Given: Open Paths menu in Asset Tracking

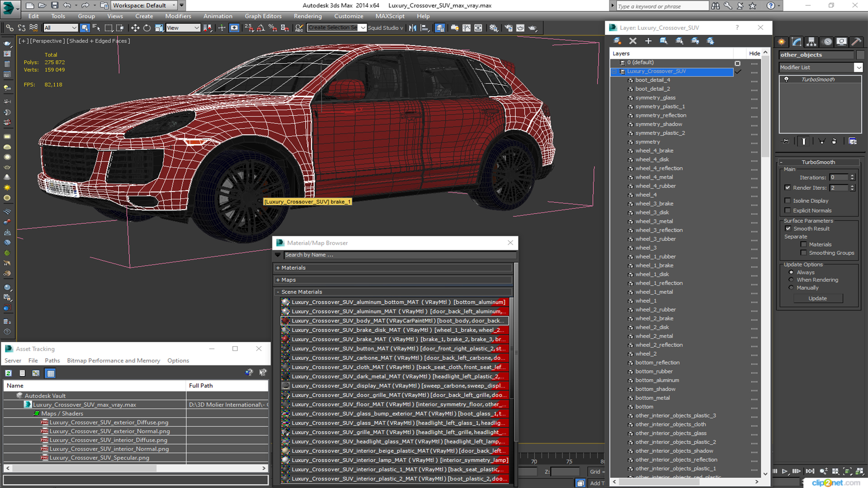Looking at the screenshot, I should click(x=52, y=361).
